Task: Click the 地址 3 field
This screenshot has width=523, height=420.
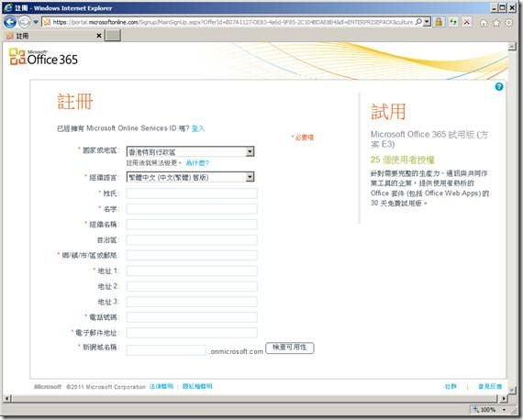Action: click(192, 302)
